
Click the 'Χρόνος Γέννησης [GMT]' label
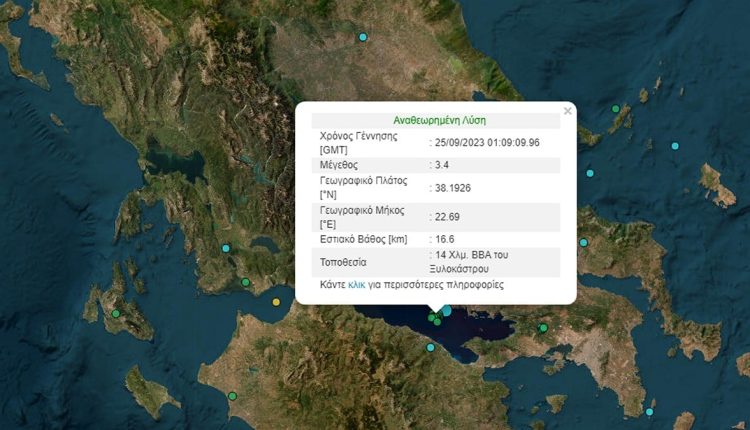pos(358,143)
